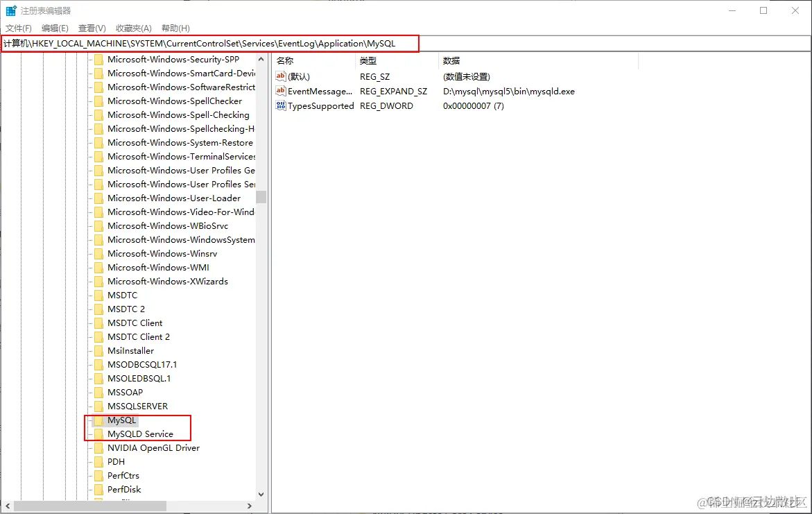The width and height of the screenshot is (812, 514).
Task: Click the REG_DWORD type cell
Action: point(386,105)
